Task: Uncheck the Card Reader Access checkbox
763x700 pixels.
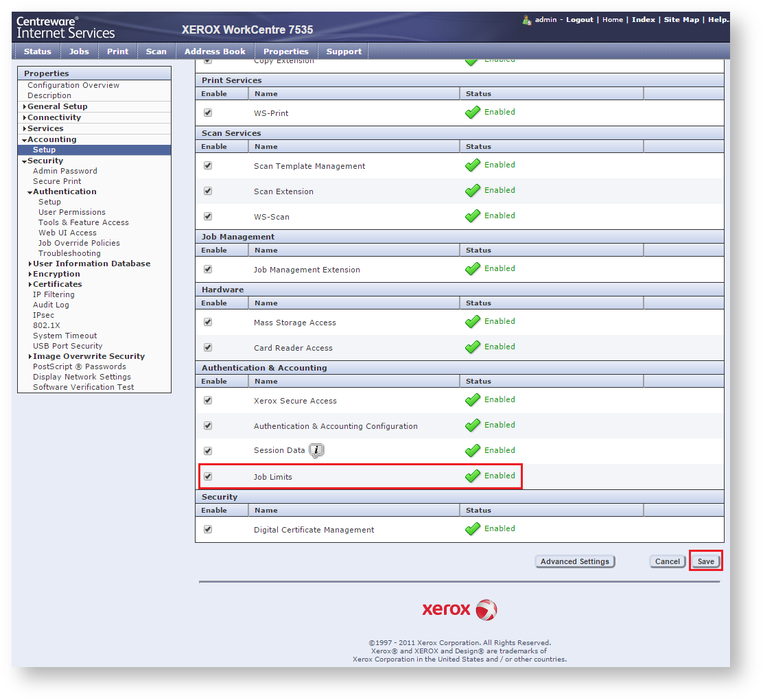Action: [x=208, y=347]
